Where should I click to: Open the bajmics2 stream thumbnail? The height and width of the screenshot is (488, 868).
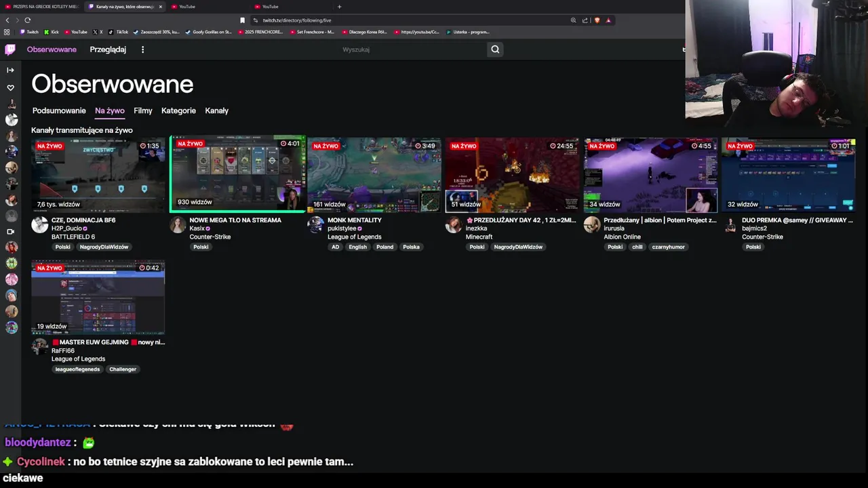789,176
